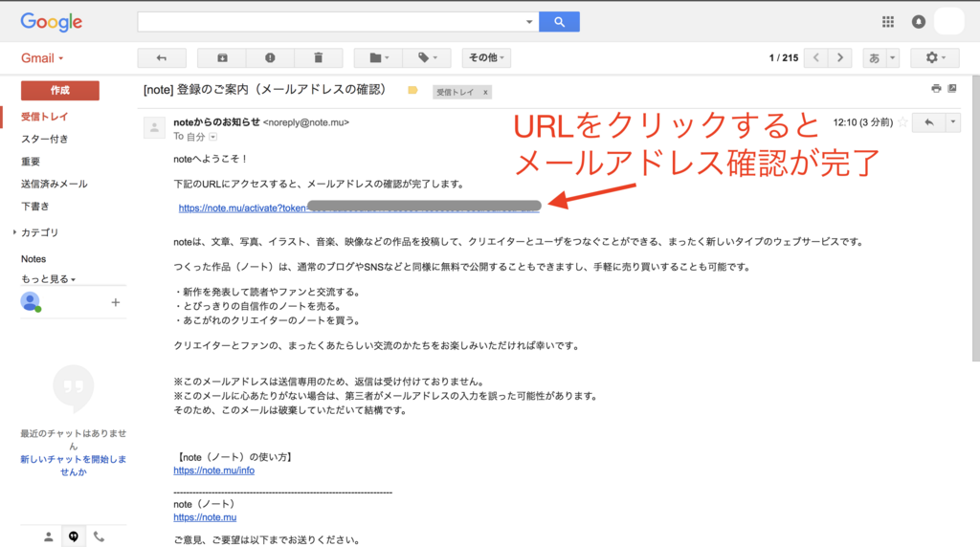Open input tools dropdown arrow
The height and width of the screenshot is (547, 980).
[x=893, y=57]
